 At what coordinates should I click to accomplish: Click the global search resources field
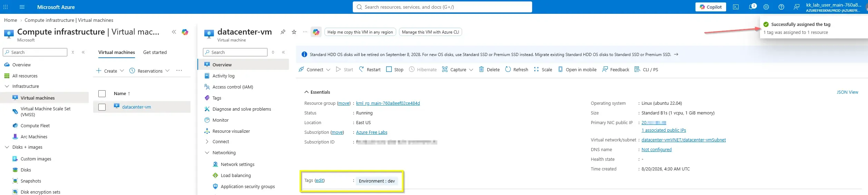442,7
